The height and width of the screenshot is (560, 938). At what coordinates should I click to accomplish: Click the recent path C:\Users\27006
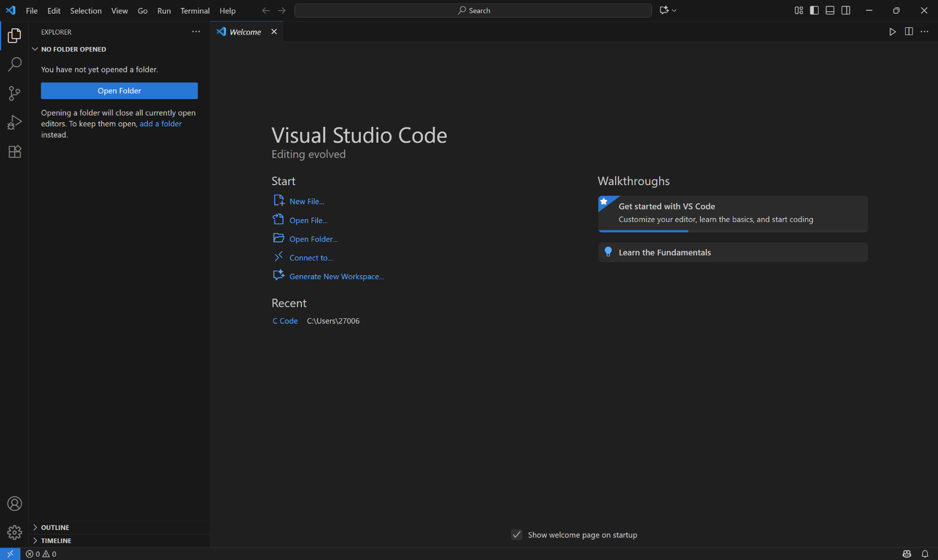[333, 321]
